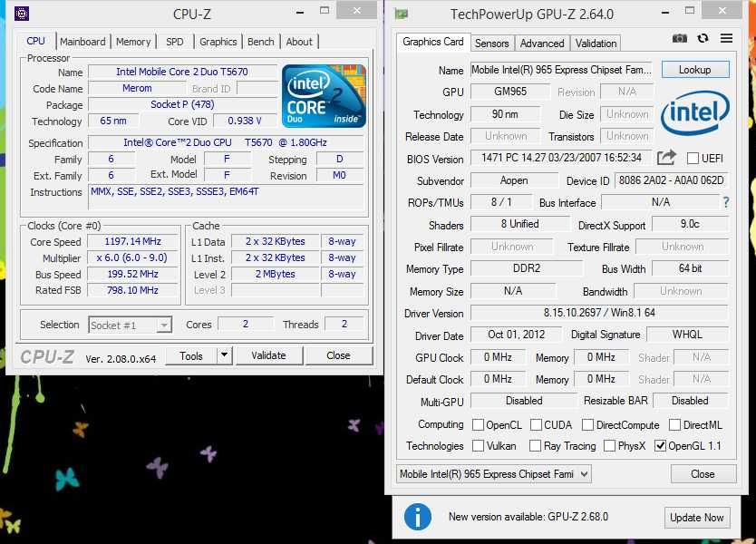This screenshot has height=544, width=756.
Task: Click the BIOS Version field
Action: click(x=562, y=158)
